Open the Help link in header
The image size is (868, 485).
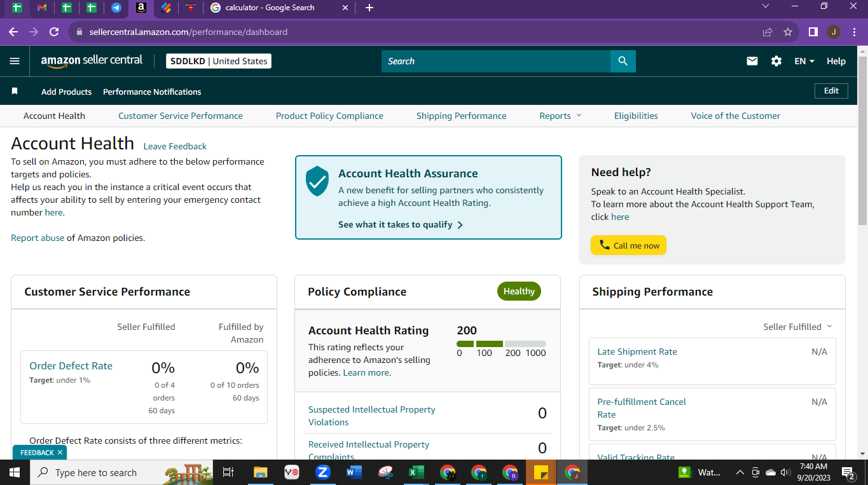click(836, 61)
